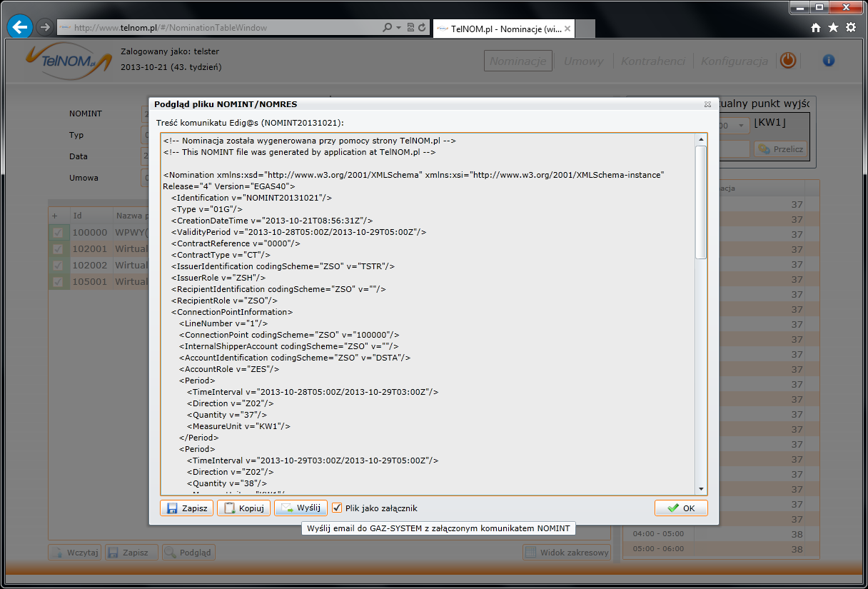Open the browser tools gear icon
868x589 pixels.
pyautogui.click(x=851, y=28)
